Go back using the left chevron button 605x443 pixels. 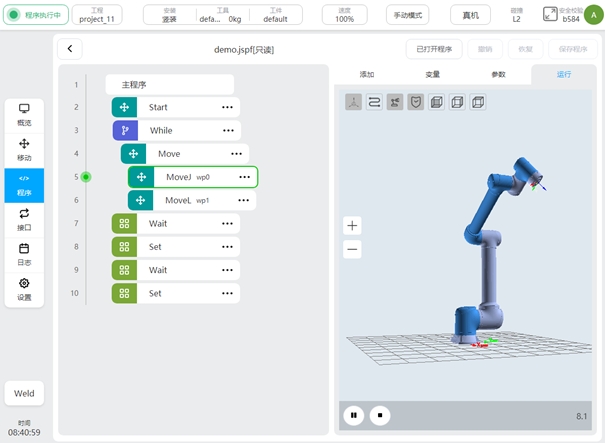point(69,49)
